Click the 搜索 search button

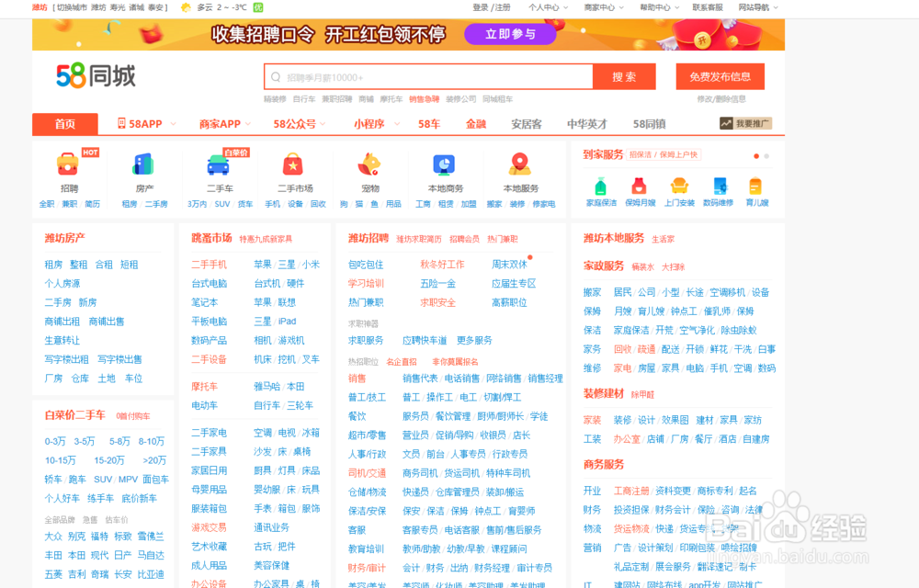point(624,76)
